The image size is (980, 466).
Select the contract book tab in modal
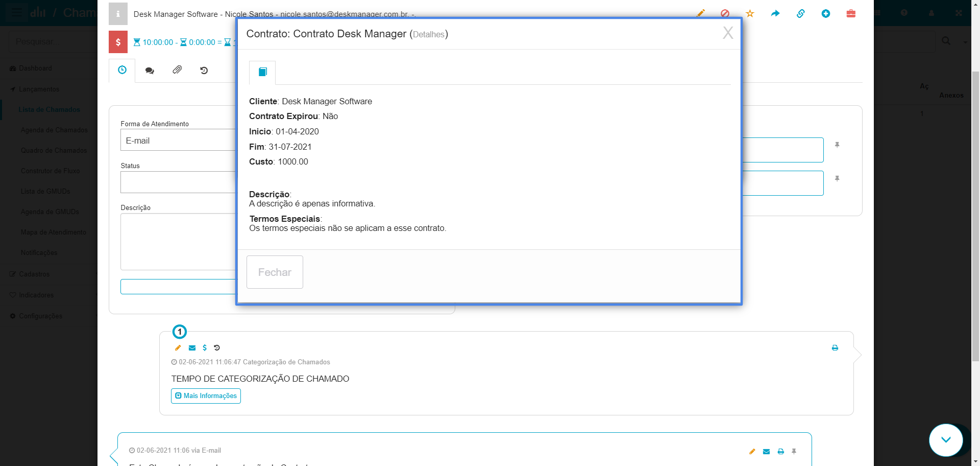pos(262,72)
